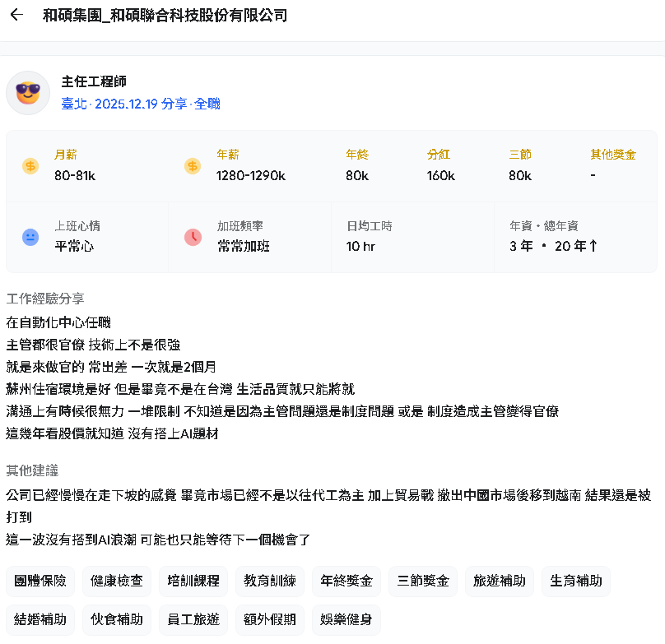Click the neutral face 上班心情 icon
Image resolution: width=665 pixels, height=644 pixels.
(x=30, y=237)
